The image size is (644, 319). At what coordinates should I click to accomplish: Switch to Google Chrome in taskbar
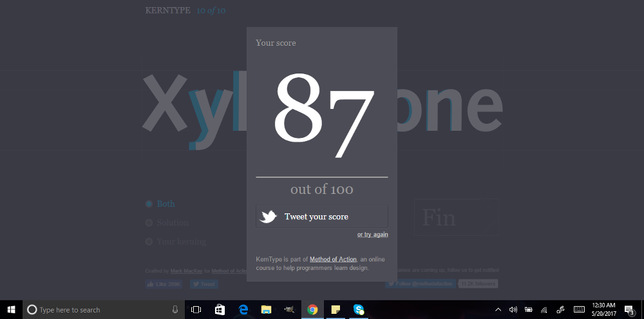pyautogui.click(x=312, y=310)
